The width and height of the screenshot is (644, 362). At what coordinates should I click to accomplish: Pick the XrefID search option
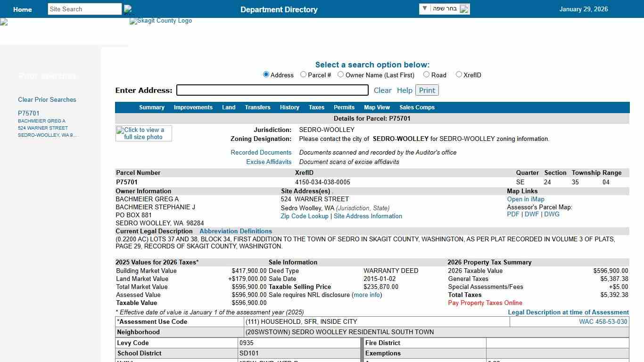[x=459, y=74]
